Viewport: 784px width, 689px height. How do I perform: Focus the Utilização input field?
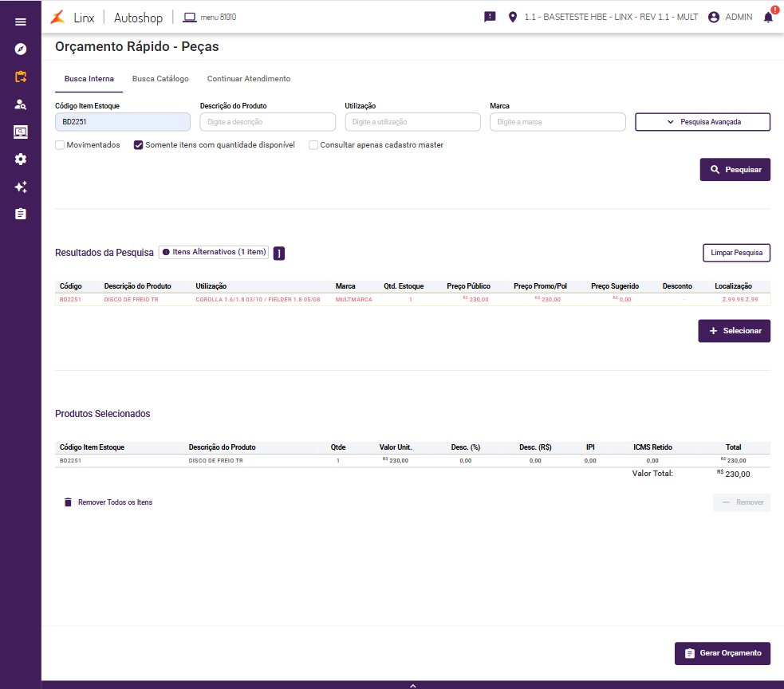(x=412, y=122)
